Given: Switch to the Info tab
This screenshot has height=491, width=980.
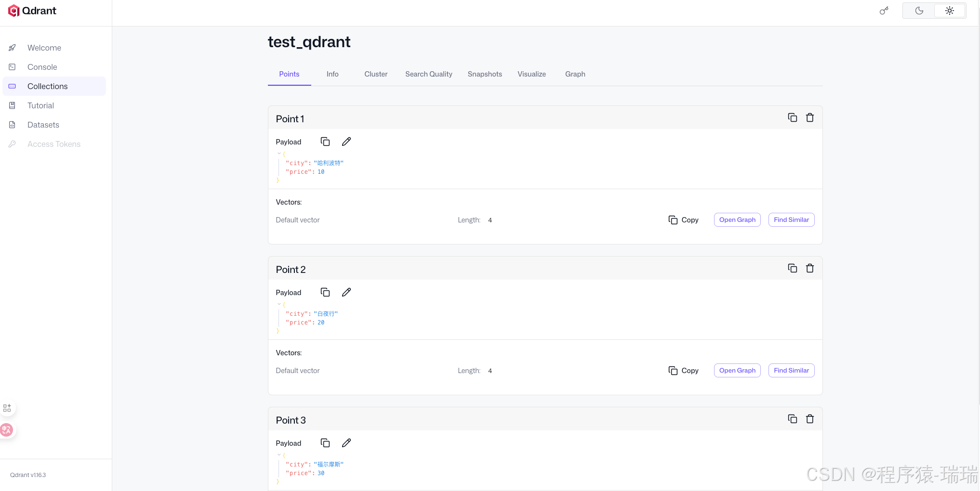Looking at the screenshot, I should pyautogui.click(x=332, y=74).
